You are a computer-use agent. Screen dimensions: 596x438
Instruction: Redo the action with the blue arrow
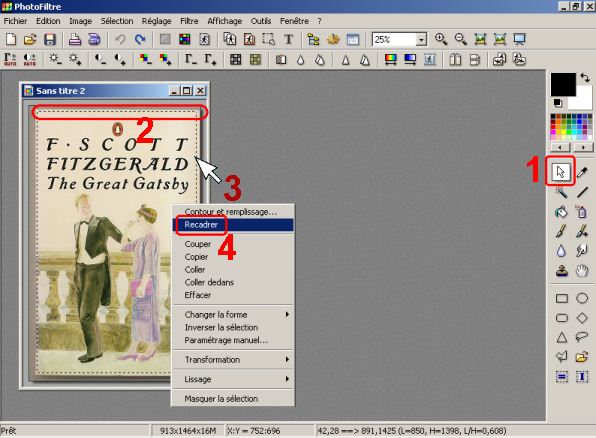click(x=140, y=39)
